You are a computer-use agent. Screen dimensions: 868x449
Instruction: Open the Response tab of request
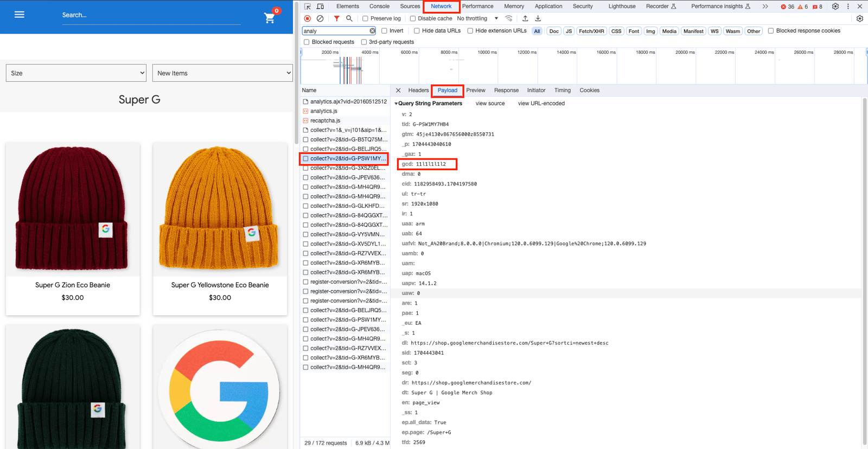tap(506, 91)
